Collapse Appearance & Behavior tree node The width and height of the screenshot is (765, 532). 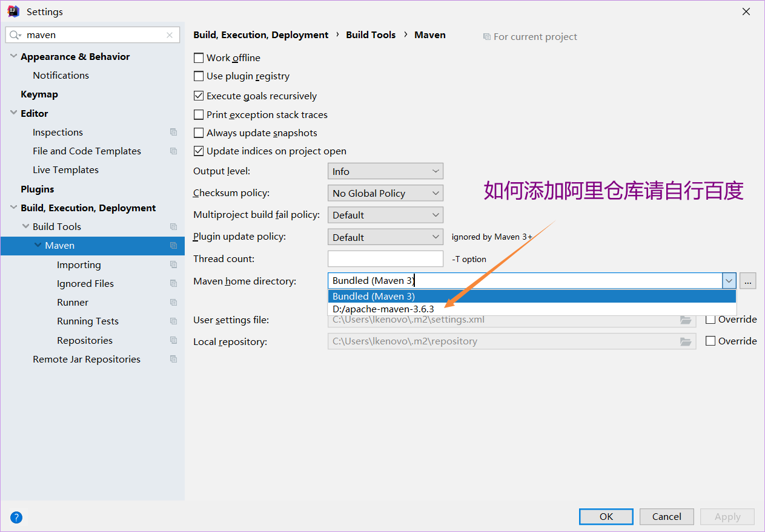(x=13, y=56)
